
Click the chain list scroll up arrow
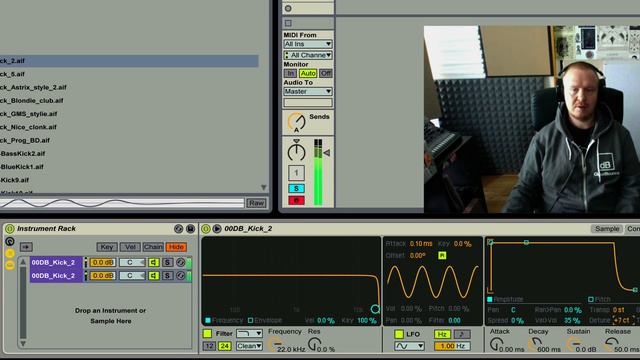pyautogui.click(x=23, y=262)
